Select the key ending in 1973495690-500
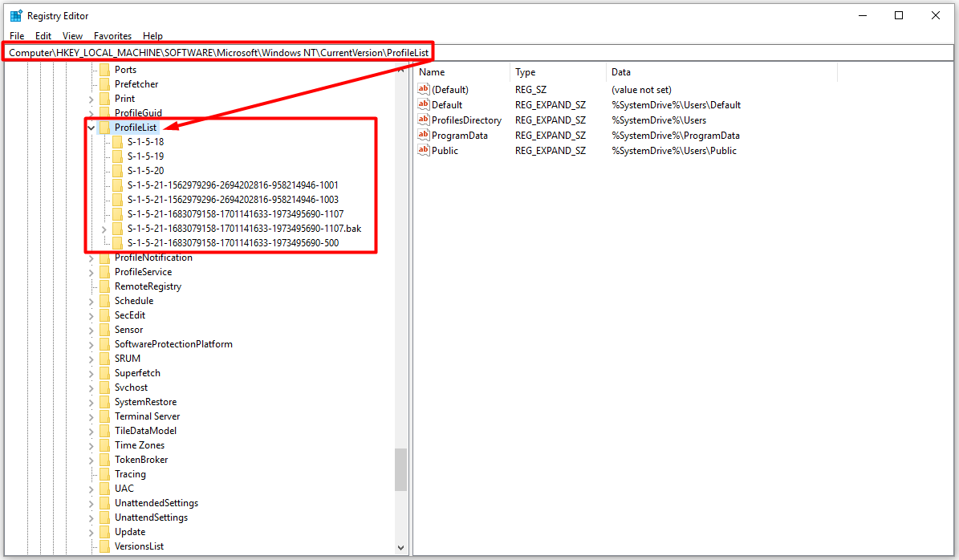Image resolution: width=959 pixels, height=560 pixels. click(233, 243)
